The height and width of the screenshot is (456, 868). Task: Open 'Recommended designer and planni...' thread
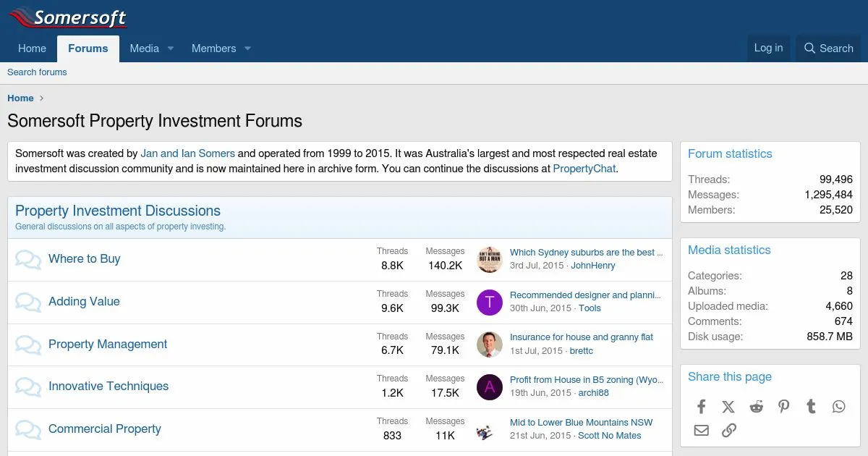coord(585,295)
